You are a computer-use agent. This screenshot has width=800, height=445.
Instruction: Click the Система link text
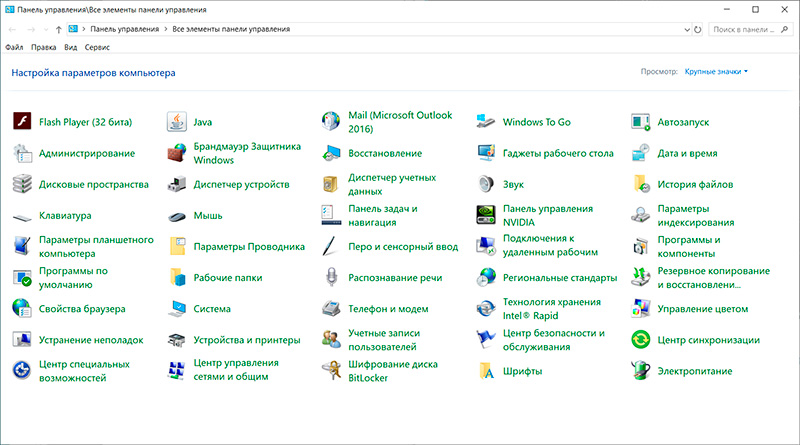pos(212,309)
